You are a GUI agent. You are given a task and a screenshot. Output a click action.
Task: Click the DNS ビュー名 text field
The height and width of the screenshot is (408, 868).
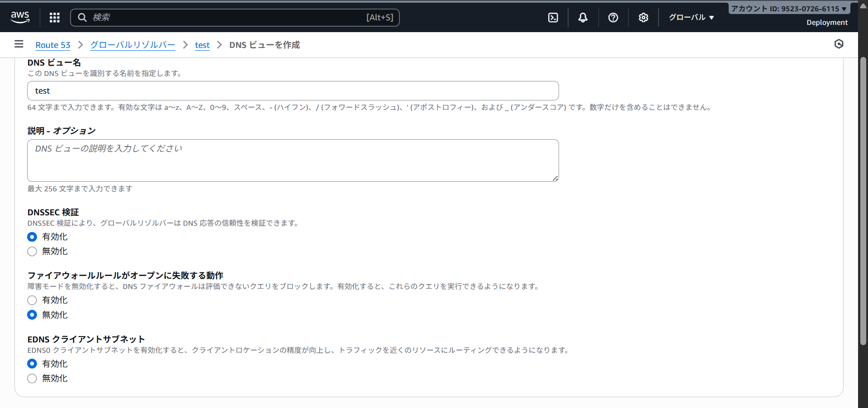tap(293, 91)
